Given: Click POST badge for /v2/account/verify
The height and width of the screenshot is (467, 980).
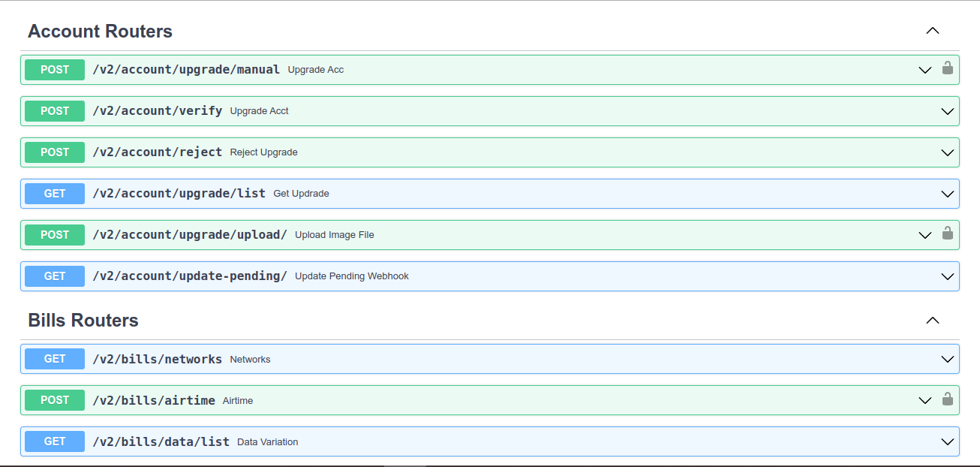Looking at the screenshot, I should [55, 111].
